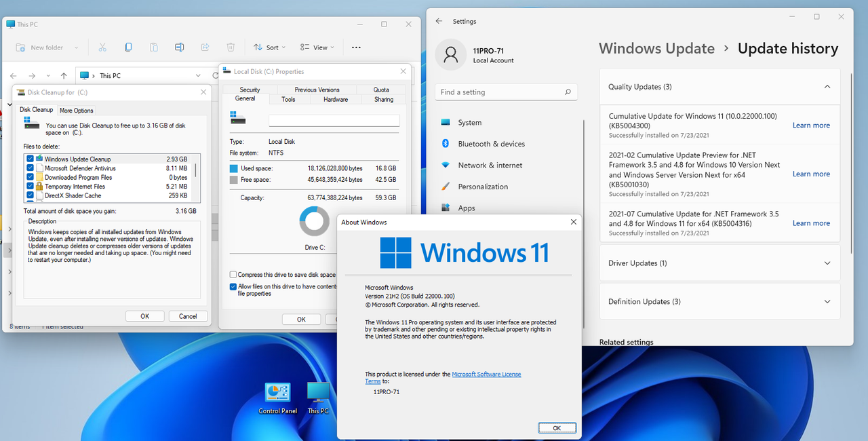Click the Share icon in File Explorer toolbar
The image size is (868, 441).
coord(205,47)
